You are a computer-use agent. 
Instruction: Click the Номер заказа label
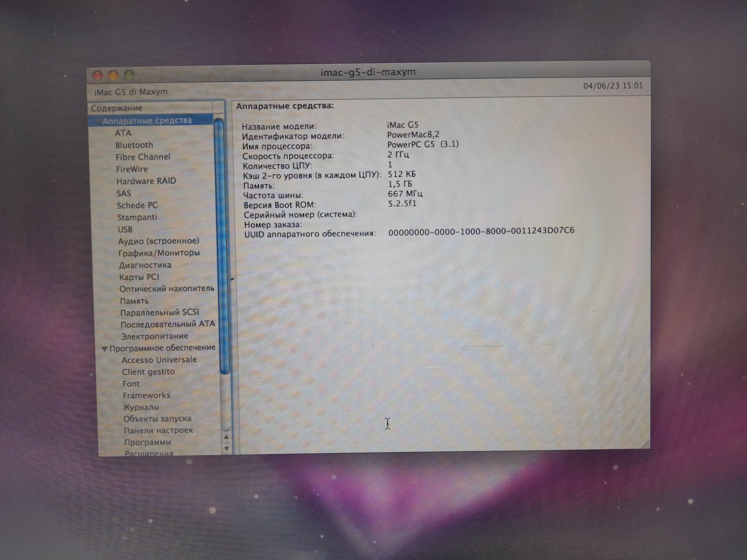tap(273, 225)
